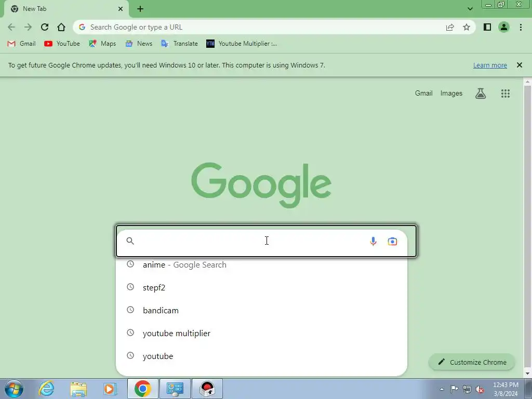Viewport: 532px width, 399px height.
Task: Follow the Learn more link
Action: point(490,65)
